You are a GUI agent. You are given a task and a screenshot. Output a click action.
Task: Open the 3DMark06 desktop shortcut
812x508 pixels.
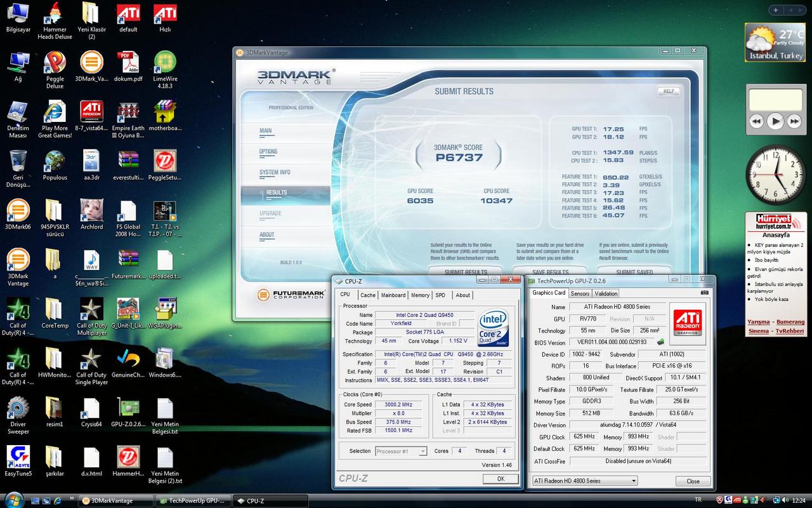[x=18, y=215]
